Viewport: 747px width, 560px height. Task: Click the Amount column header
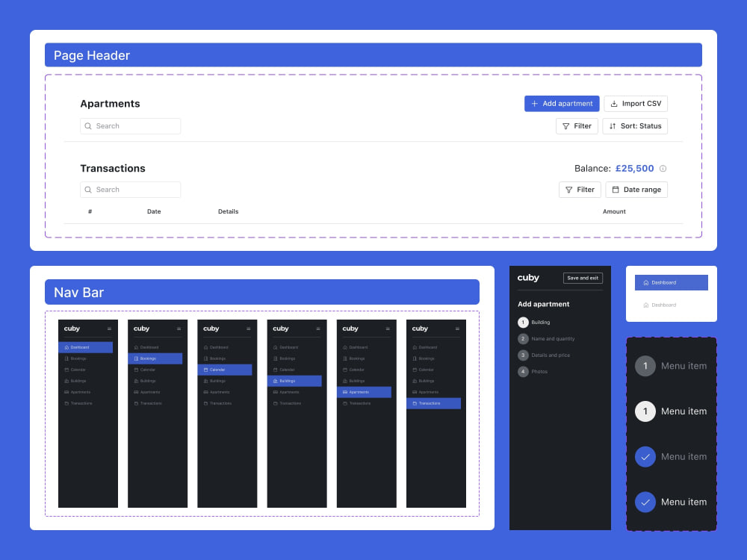click(614, 211)
